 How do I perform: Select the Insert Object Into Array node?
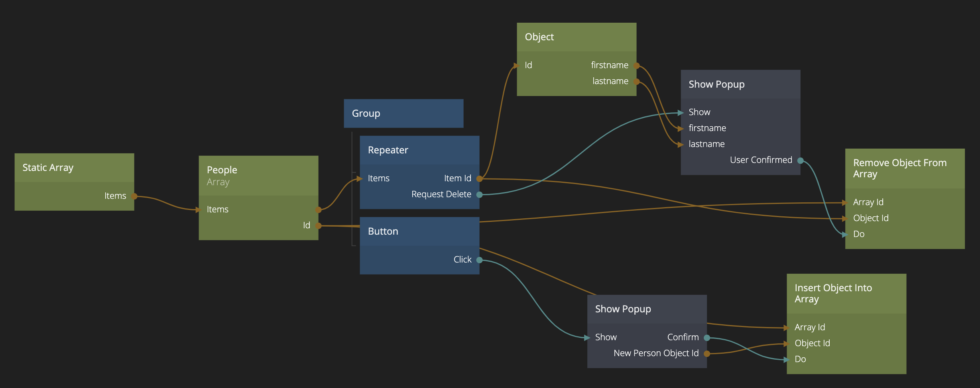click(x=846, y=294)
